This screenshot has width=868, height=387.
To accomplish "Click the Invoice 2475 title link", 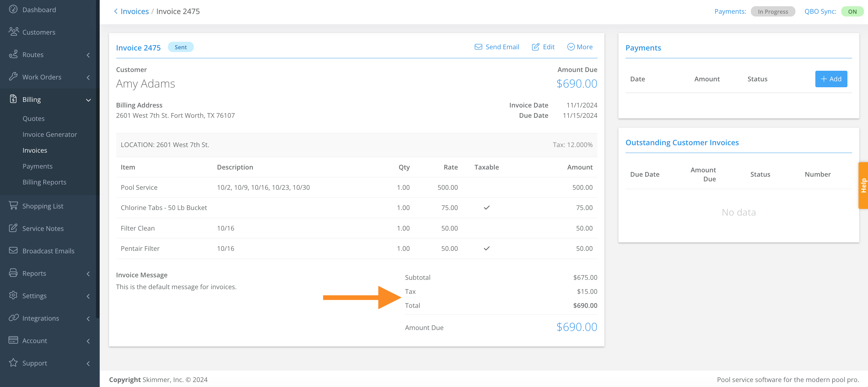I will tap(138, 48).
